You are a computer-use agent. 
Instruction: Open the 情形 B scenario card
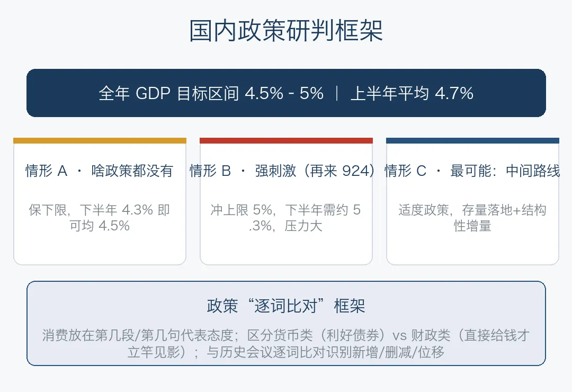pos(286,201)
